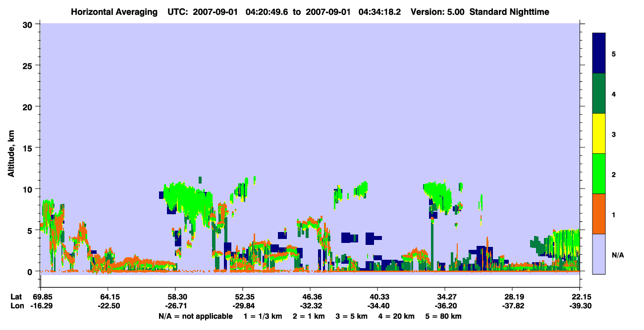
Task: Click longitude value -36.20
Action: 445,306
